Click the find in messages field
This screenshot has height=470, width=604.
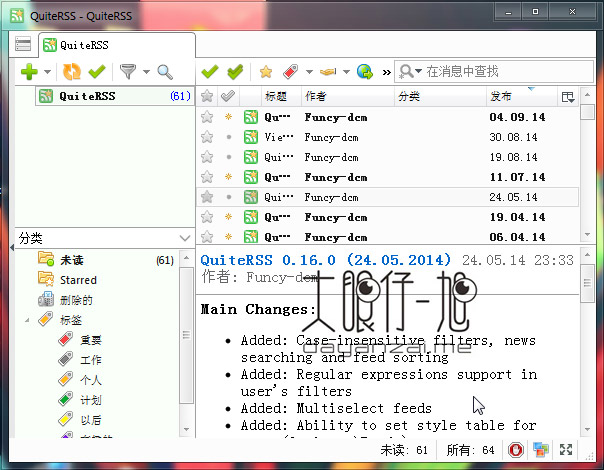(x=494, y=71)
